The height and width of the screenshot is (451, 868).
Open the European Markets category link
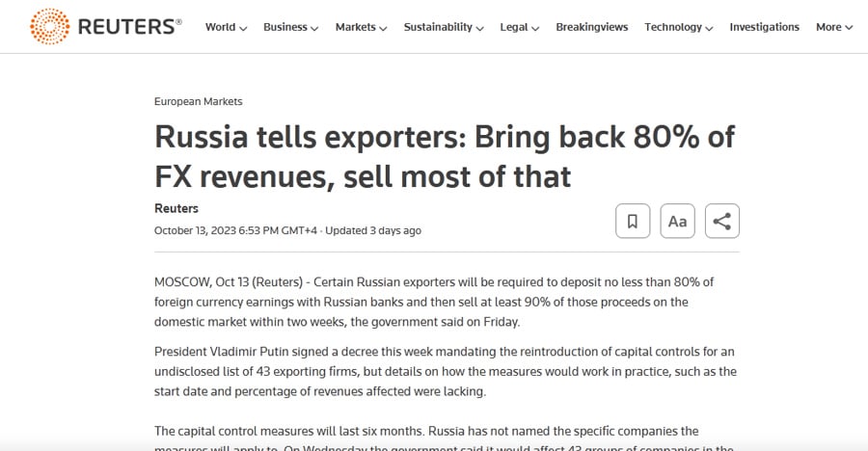click(198, 101)
